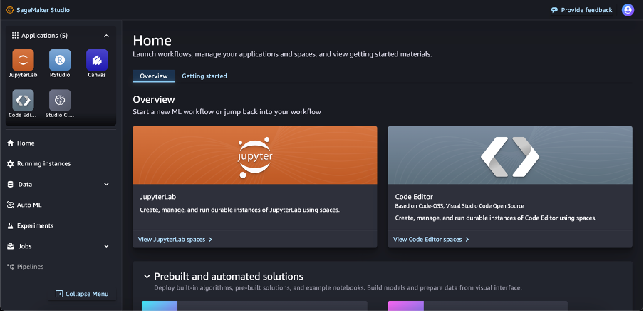644x311 pixels.
Task: Click the Experiments flask icon
Action: [10, 225]
